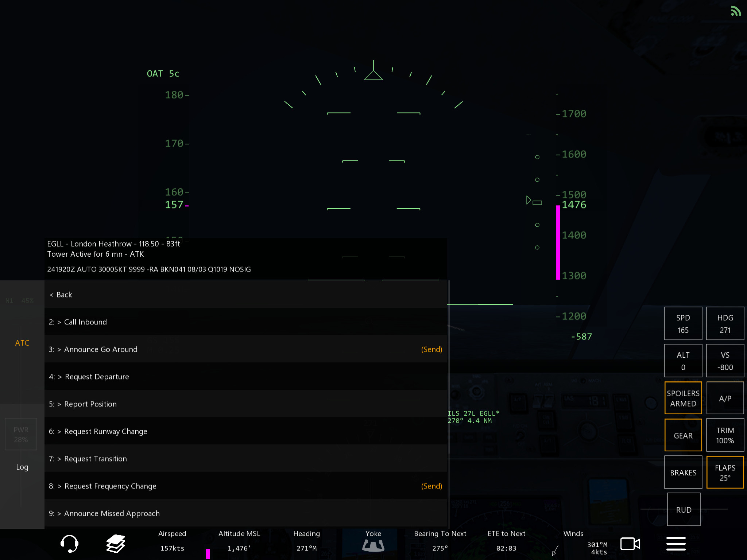
Task: Toggle the SPOILERS ARMED button
Action: point(683,398)
